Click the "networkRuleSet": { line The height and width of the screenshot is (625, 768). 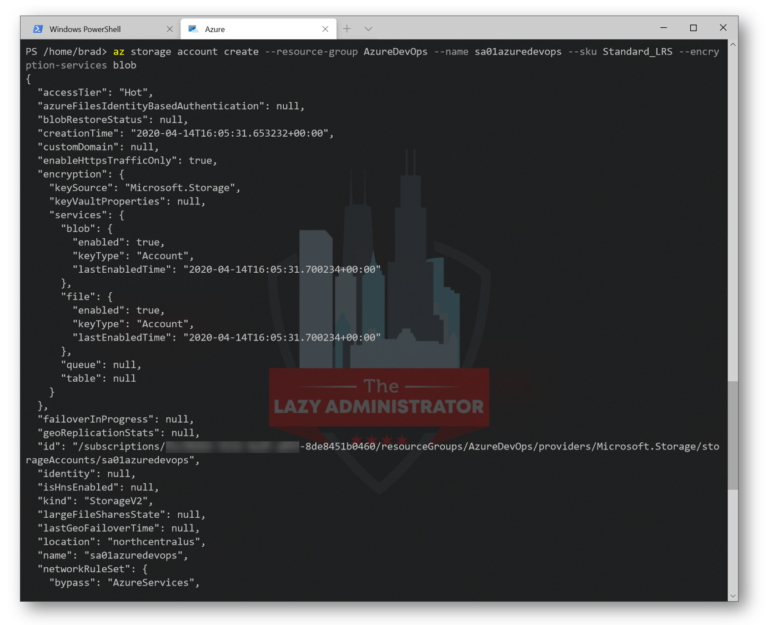coord(93,569)
